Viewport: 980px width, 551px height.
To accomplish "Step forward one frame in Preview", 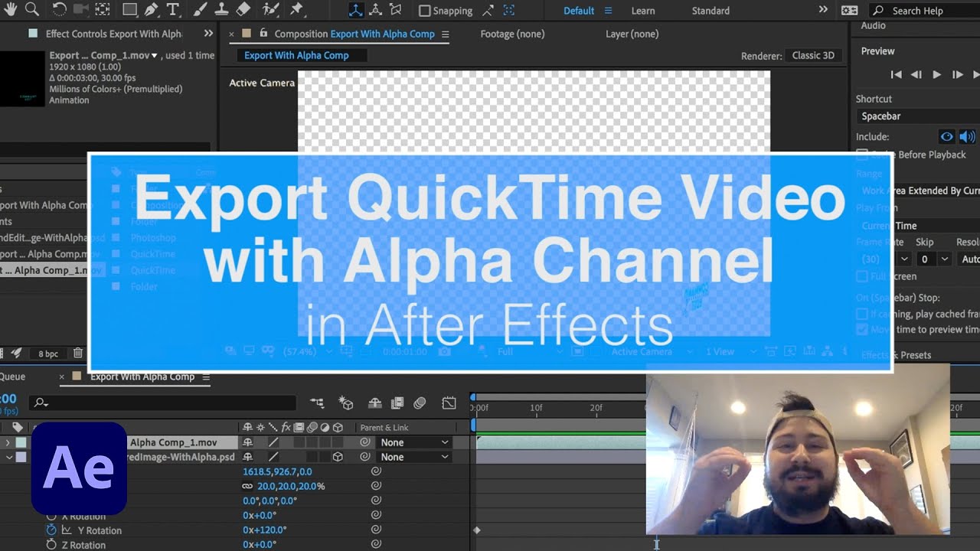I will pyautogui.click(x=957, y=74).
